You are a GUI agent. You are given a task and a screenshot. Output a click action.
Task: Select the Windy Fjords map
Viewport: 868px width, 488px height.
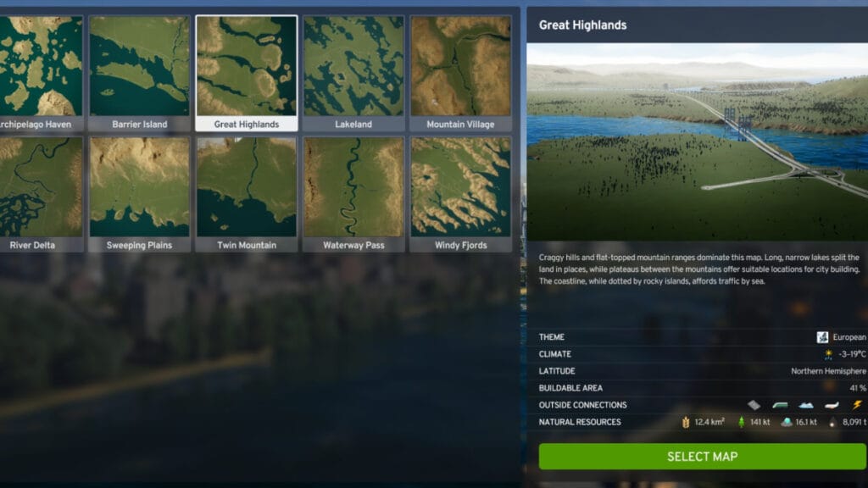coord(459,187)
